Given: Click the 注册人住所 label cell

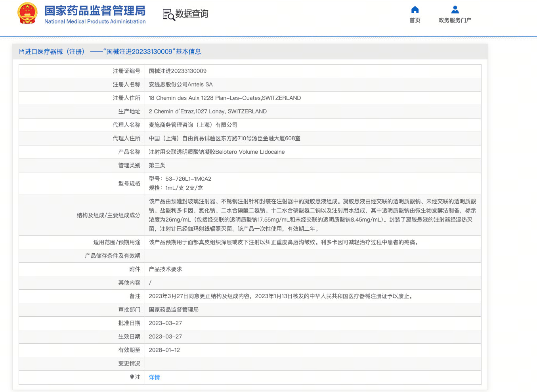Looking at the screenshot, I should coord(82,98).
